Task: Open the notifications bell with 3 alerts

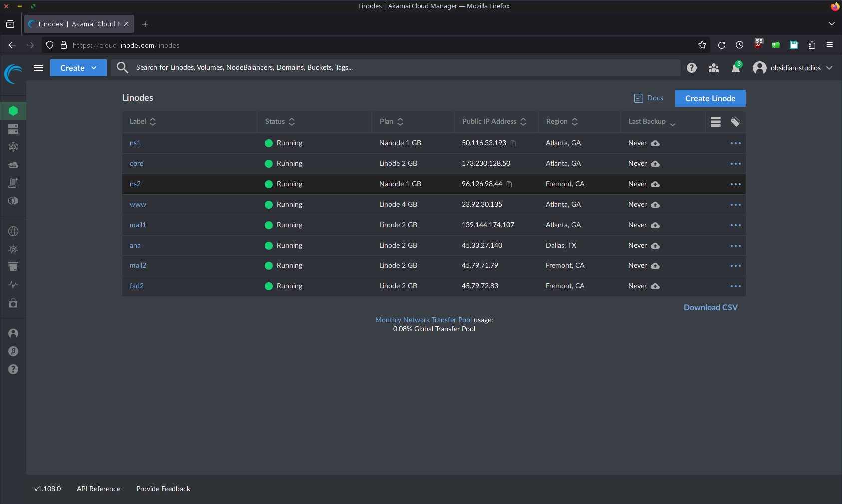Action: click(736, 67)
